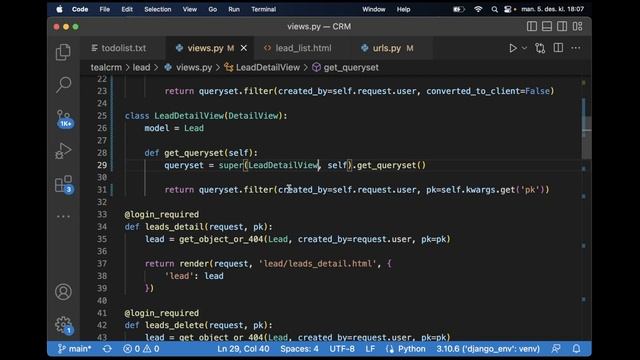
Task: Open Source Control view with 1K+ badge
Action: (x=64, y=119)
